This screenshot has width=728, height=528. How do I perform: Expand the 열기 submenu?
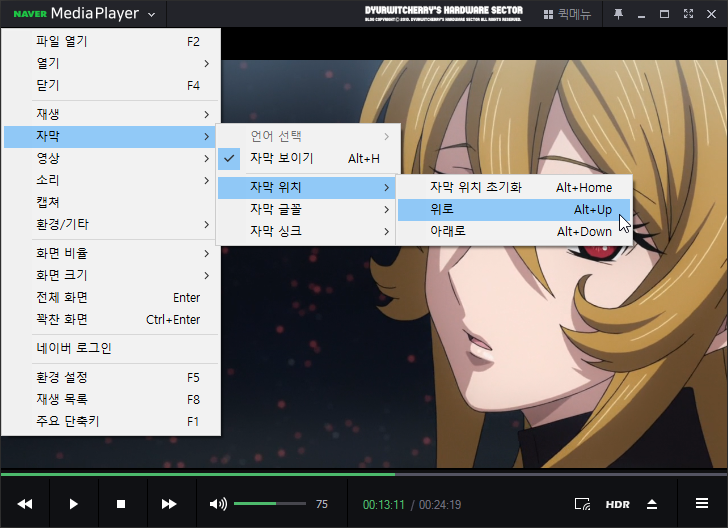111,63
